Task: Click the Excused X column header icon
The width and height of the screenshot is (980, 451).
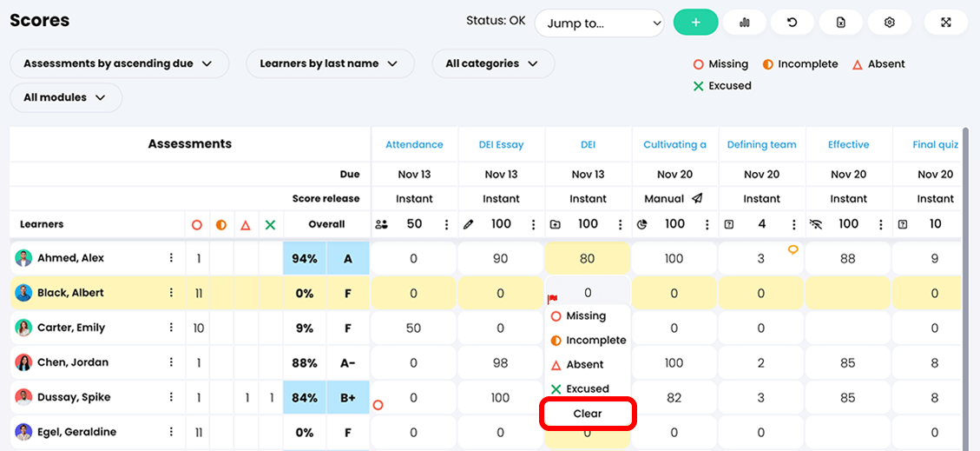Action: (270, 224)
